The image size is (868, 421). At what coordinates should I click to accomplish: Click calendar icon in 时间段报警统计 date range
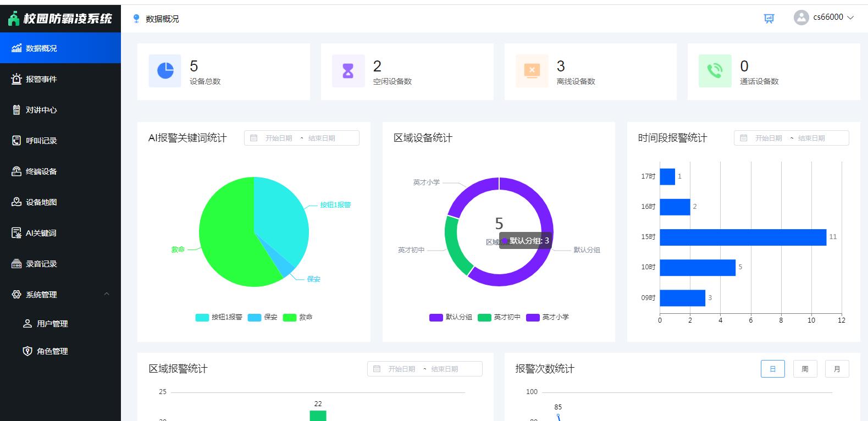(x=744, y=138)
